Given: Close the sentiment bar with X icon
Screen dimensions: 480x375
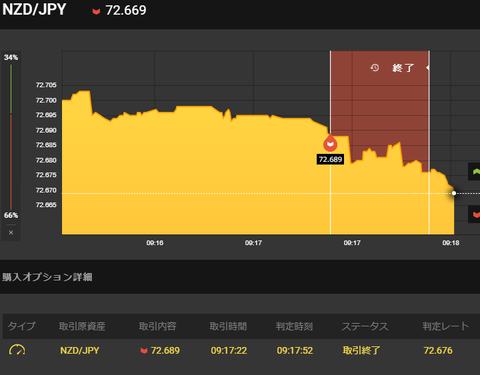Looking at the screenshot, I should pyautogui.click(x=11, y=232).
